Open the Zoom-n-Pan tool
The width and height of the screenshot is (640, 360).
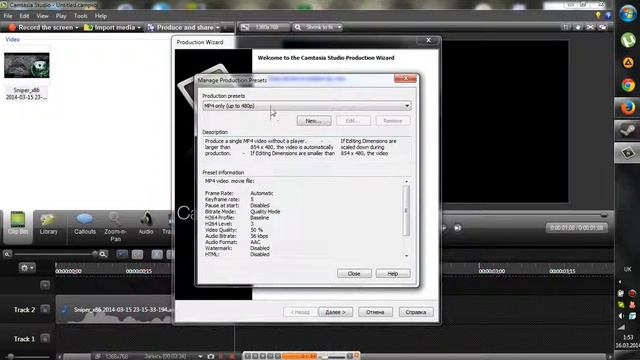115,227
